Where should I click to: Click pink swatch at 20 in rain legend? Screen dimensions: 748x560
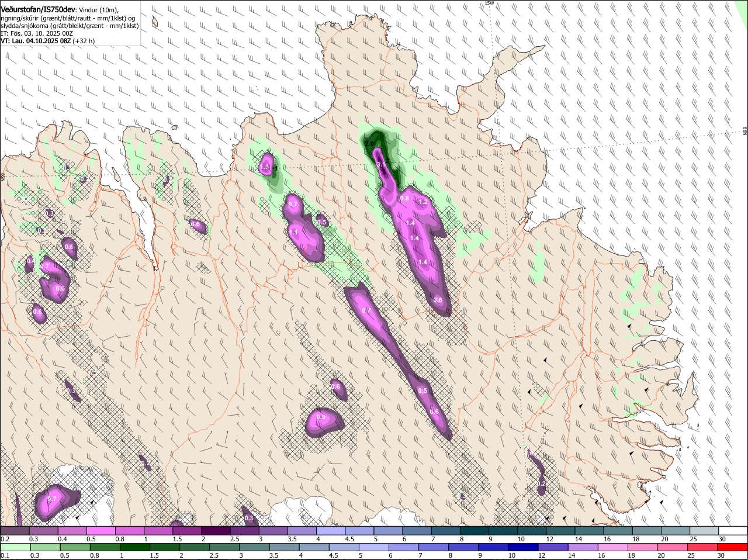click(674, 547)
